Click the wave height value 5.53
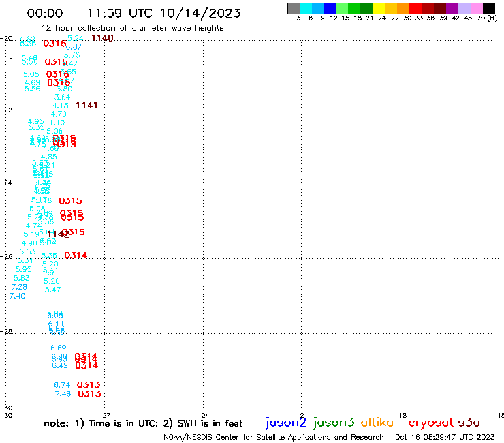Image resolution: width=504 pixels, height=443 pixels. pyautogui.click(x=27, y=252)
